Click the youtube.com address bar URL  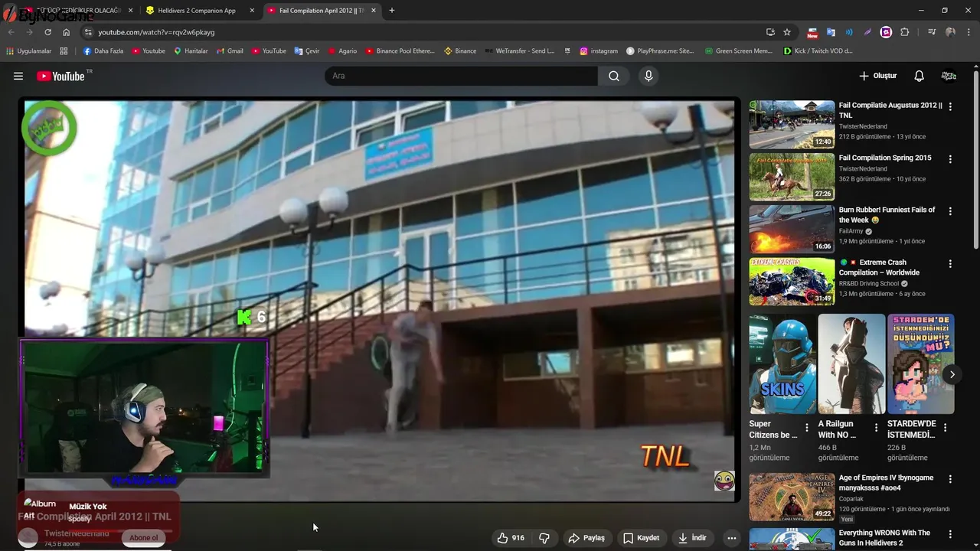[156, 32]
